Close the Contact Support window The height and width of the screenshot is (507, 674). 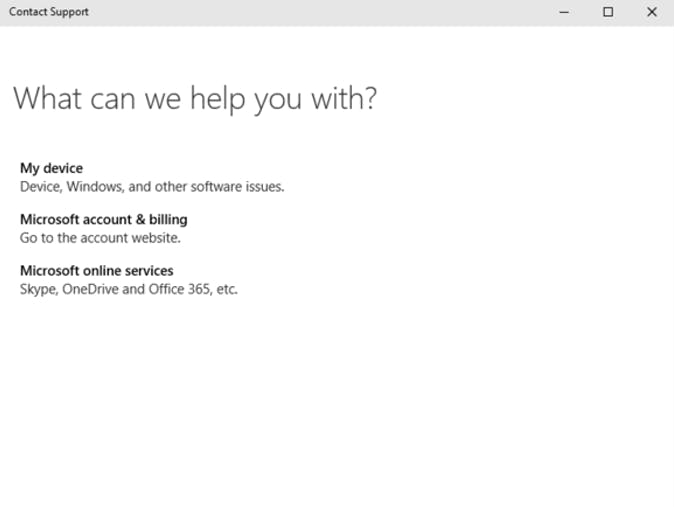[x=652, y=12]
